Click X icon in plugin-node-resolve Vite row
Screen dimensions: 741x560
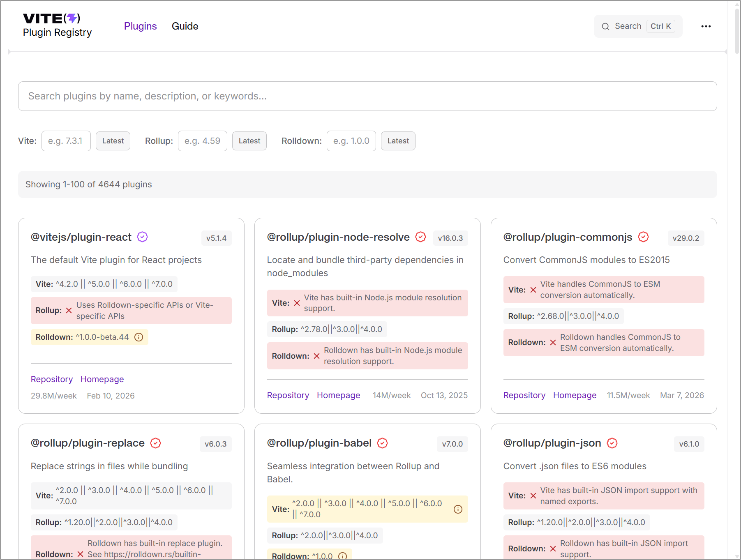(x=297, y=303)
